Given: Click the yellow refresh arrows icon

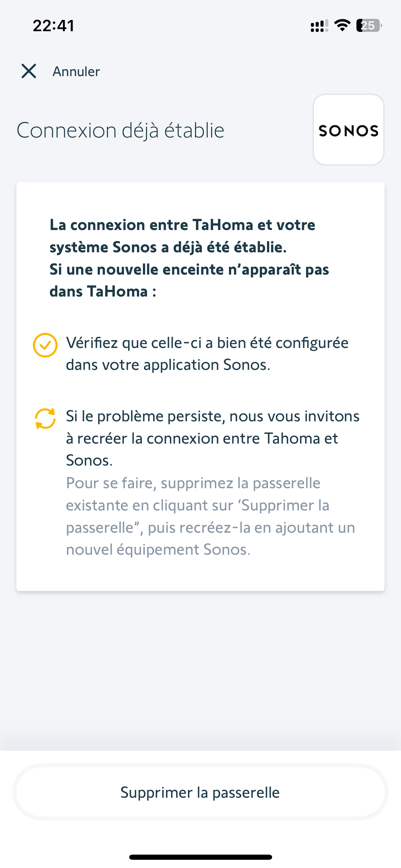Looking at the screenshot, I should (x=45, y=419).
